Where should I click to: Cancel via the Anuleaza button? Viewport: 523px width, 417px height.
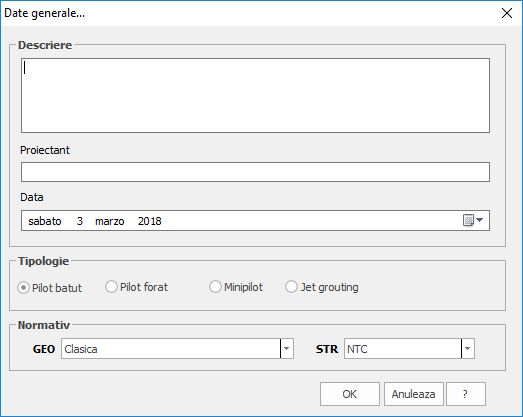(x=414, y=394)
